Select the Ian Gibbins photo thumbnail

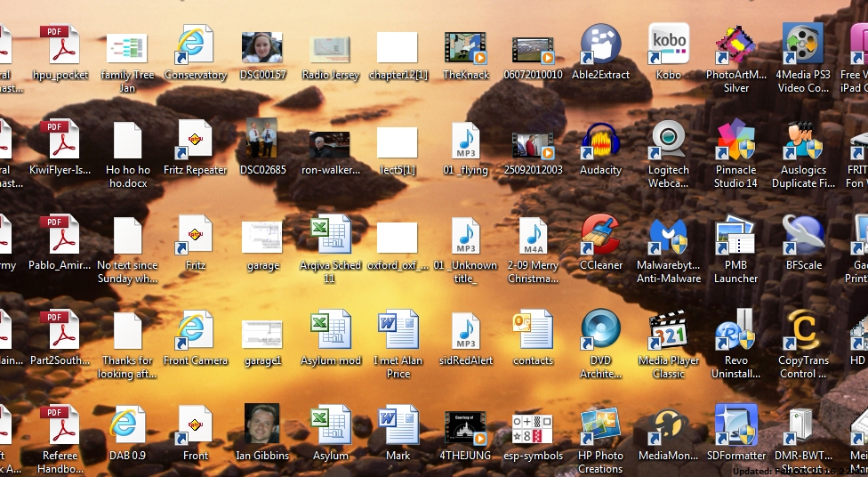[x=262, y=424]
